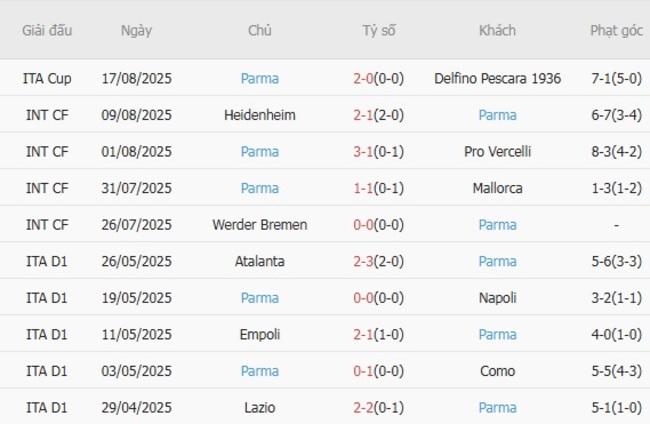Screen dimensions: 650x424
Task: Click the Heidenheim home team name
Action: pos(260,115)
